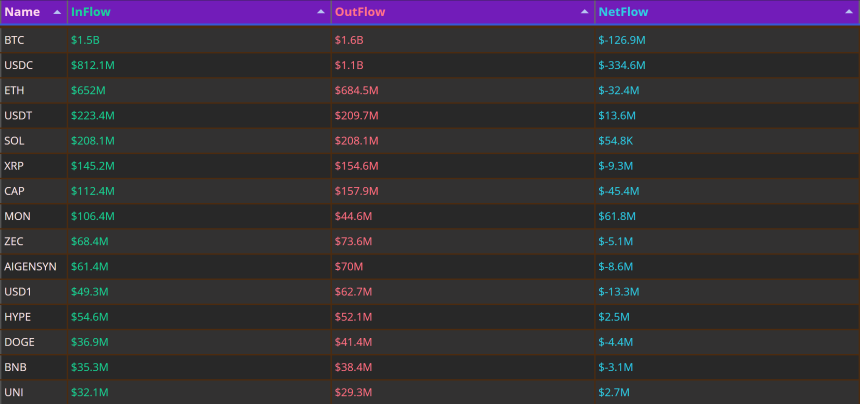This screenshot has height=404, width=860.
Task: Sort by the OutFlow column arrow
Action: coord(585,12)
